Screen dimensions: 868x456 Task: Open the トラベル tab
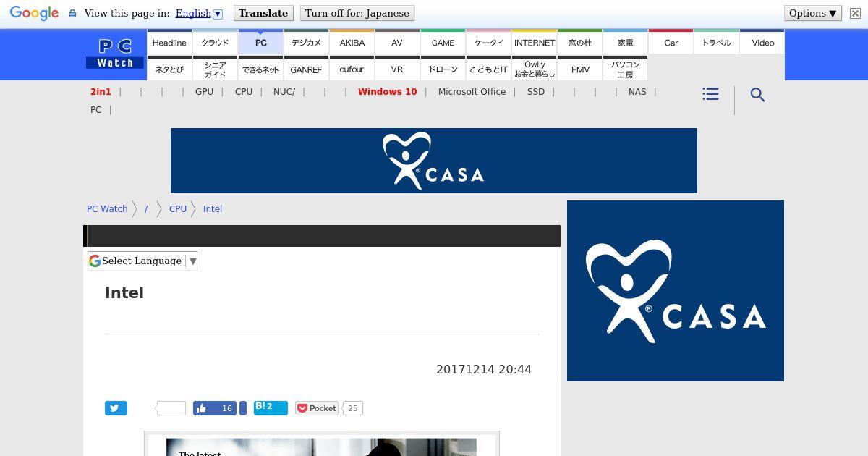(716, 42)
